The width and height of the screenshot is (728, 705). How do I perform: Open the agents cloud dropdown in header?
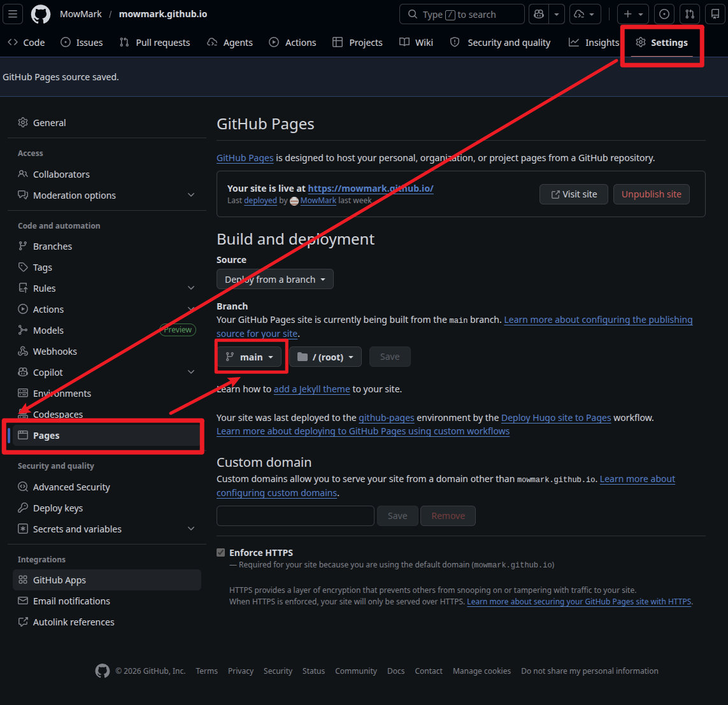[585, 14]
